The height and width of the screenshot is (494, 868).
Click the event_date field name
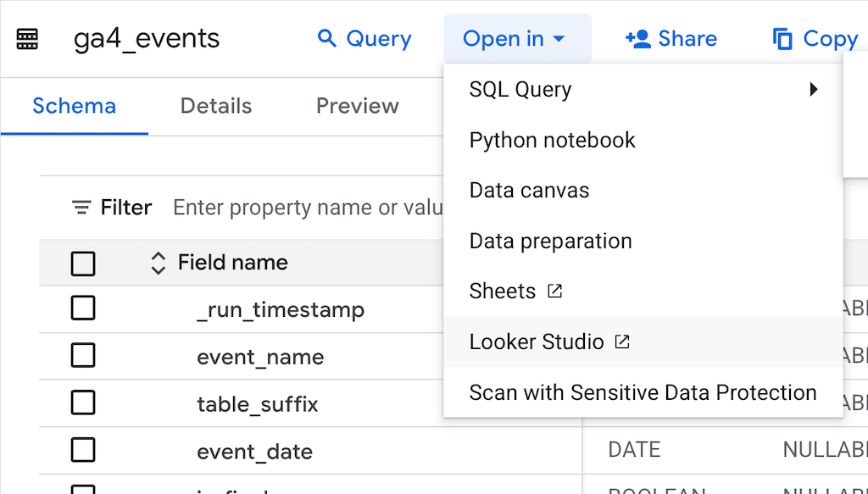tap(254, 452)
